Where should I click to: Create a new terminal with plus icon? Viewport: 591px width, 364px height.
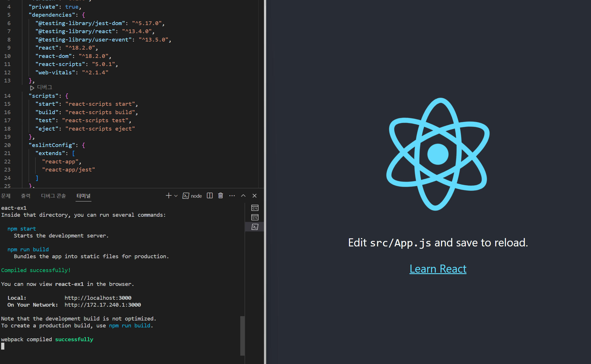(168, 196)
